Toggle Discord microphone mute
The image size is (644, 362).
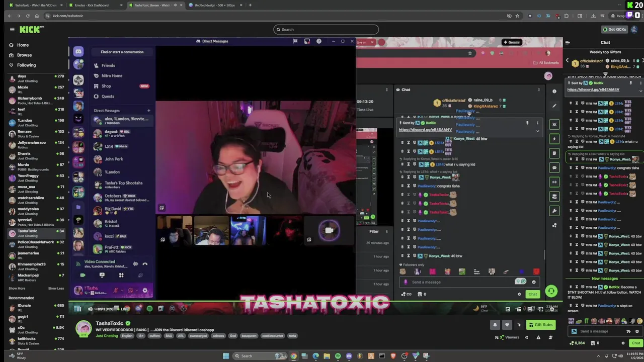(116, 290)
